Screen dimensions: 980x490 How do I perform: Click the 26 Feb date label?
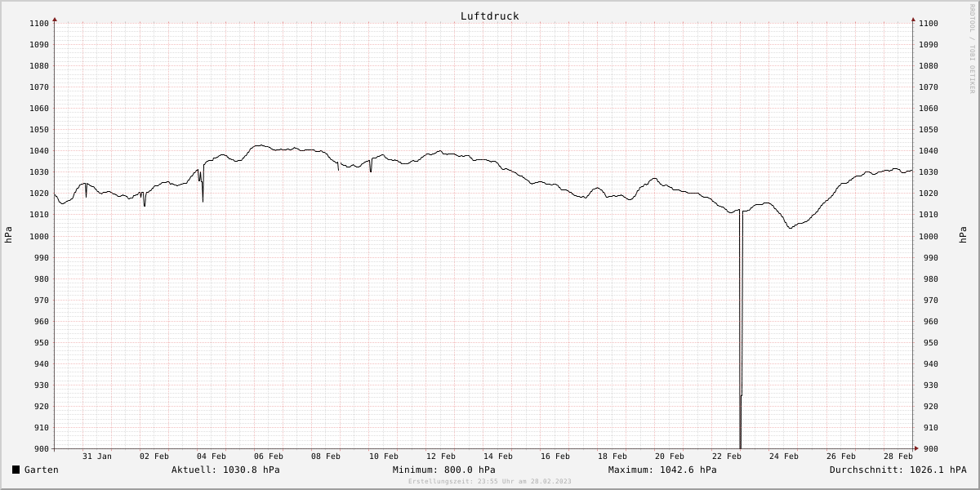[841, 456]
